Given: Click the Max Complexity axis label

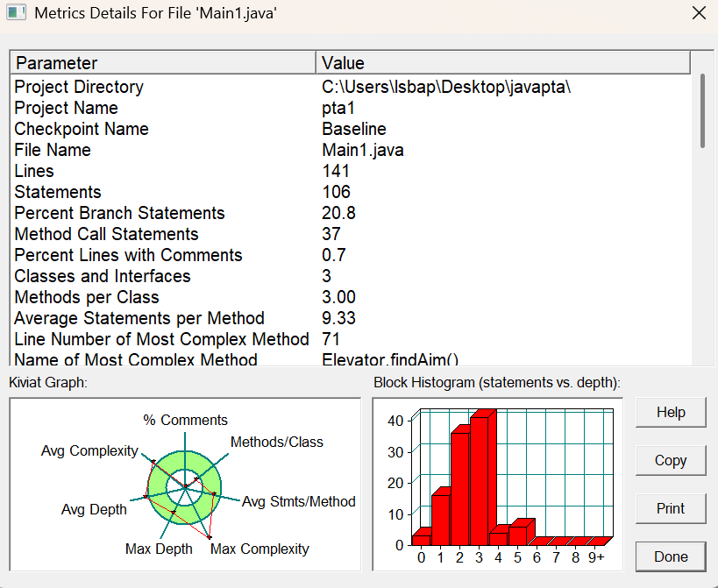Looking at the screenshot, I should tap(259, 549).
